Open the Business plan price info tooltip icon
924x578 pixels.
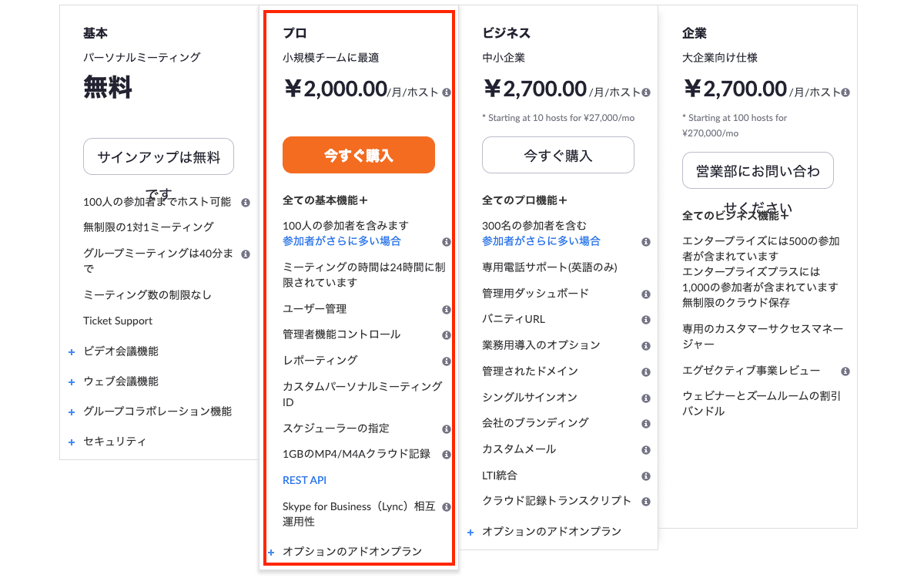[x=644, y=92]
